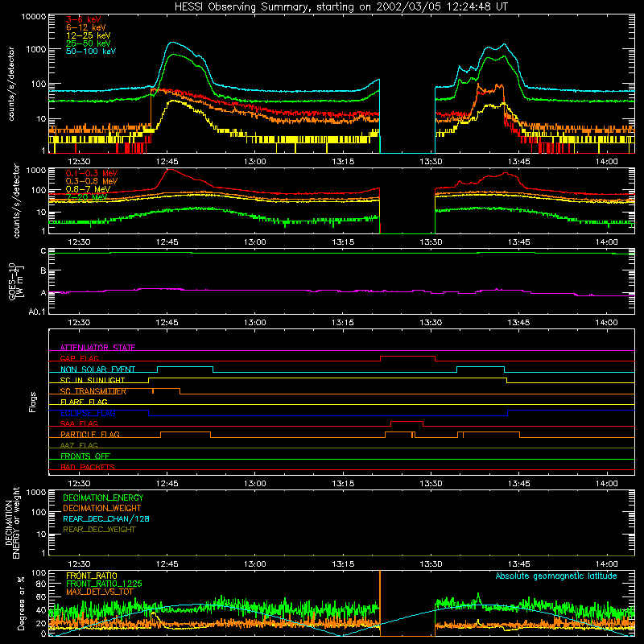
Task: Click the 10000 tick on top panel
Action: click(34, 16)
